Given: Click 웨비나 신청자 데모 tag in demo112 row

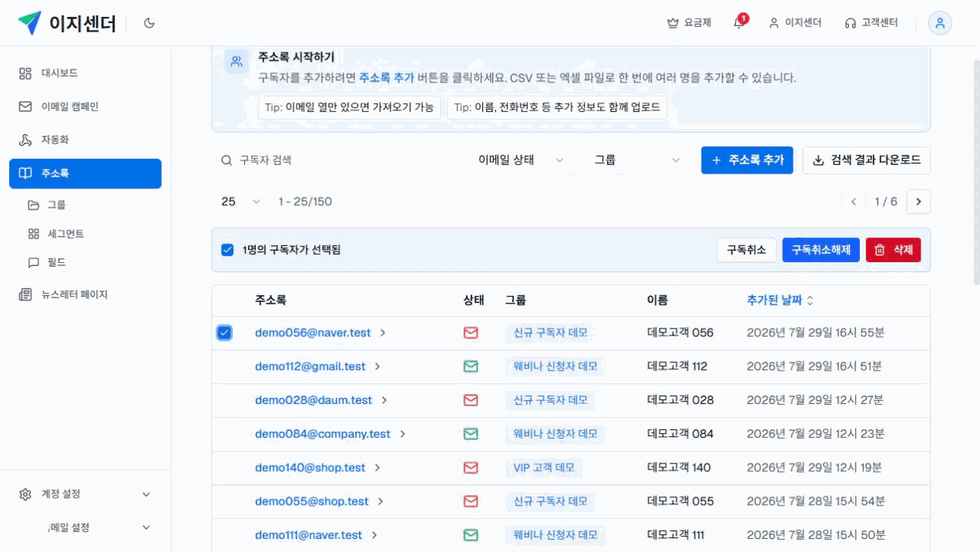Looking at the screenshot, I should coord(555,366).
